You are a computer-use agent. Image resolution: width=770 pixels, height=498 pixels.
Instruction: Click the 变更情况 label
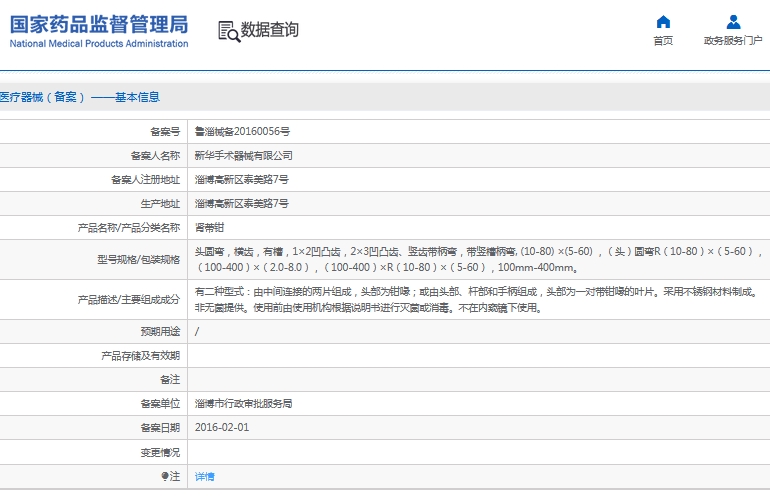(160, 452)
